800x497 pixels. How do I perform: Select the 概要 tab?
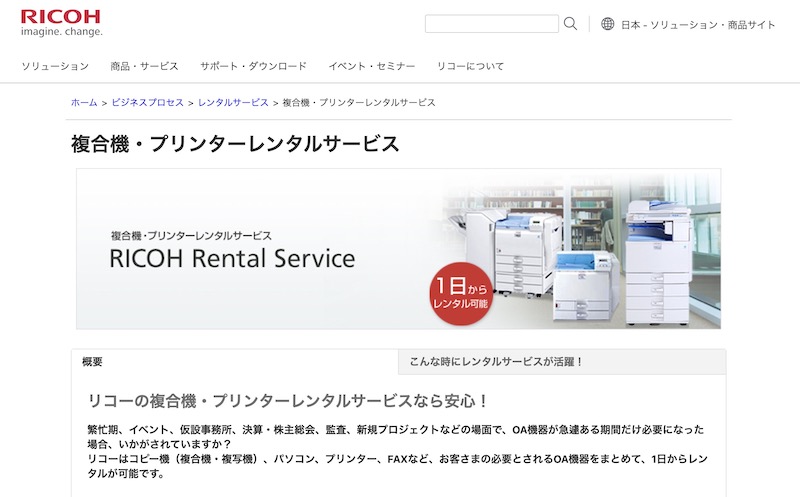click(235, 362)
